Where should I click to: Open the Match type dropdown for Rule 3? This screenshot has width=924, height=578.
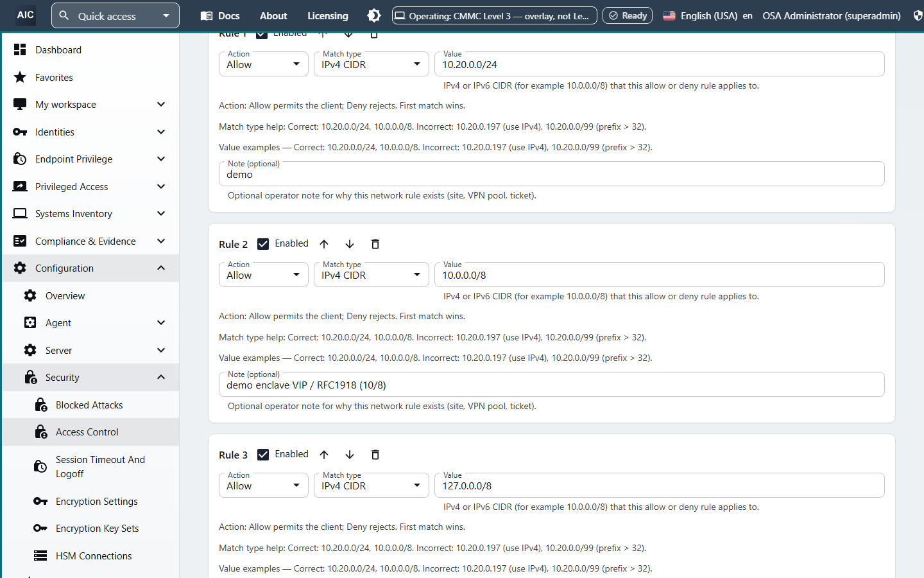[x=372, y=486]
